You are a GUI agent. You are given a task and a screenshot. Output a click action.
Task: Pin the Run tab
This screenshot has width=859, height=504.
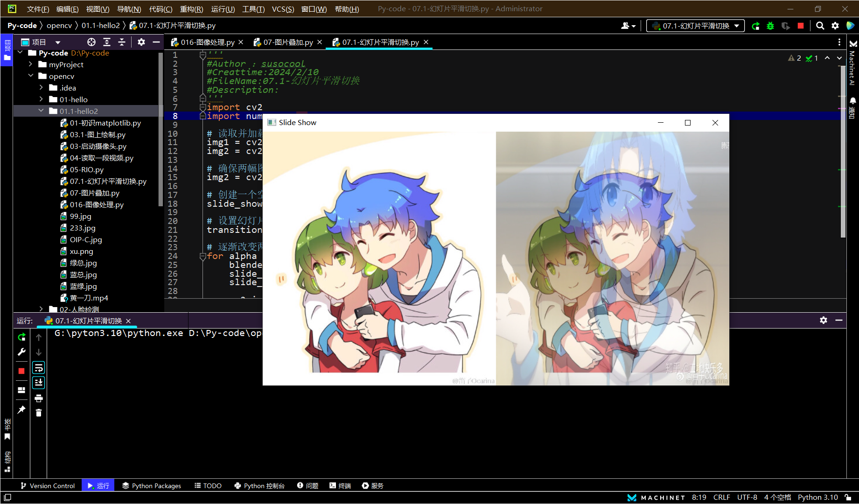21,410
